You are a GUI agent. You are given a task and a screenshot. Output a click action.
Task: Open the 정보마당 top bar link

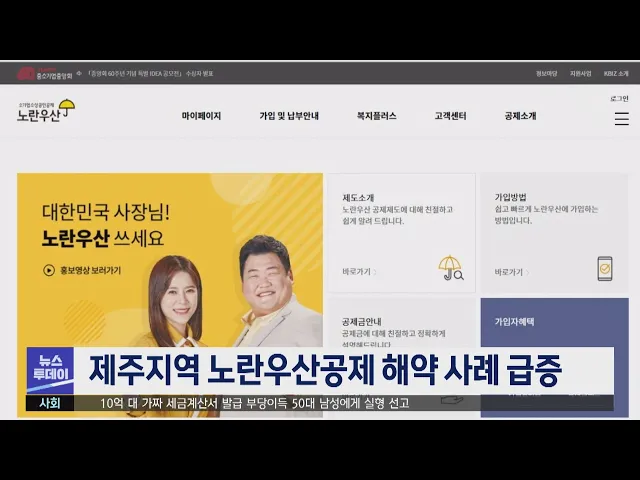(x=546, y=73)
